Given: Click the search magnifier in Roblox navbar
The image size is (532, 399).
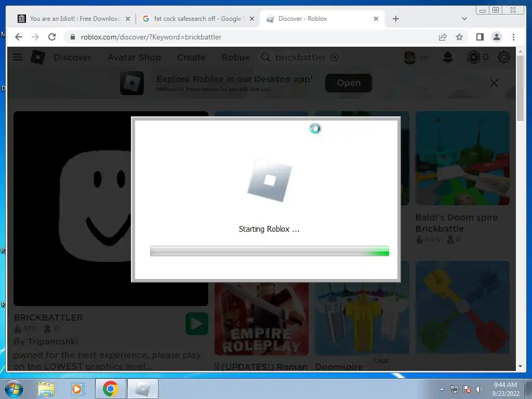Looking at the screenshot, I should [265, 57].
